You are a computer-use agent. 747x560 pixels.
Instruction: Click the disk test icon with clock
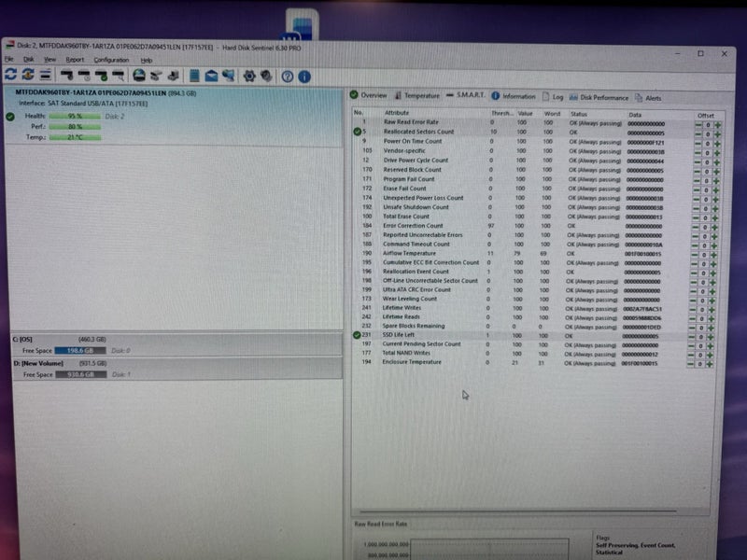[x=84, y=76]
